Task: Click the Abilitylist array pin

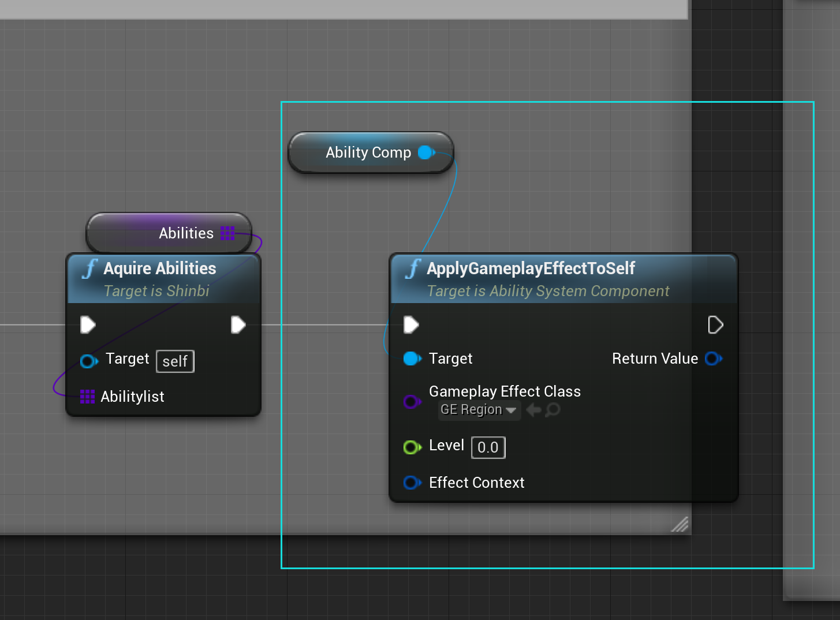Action: click(x=87, y=397)
